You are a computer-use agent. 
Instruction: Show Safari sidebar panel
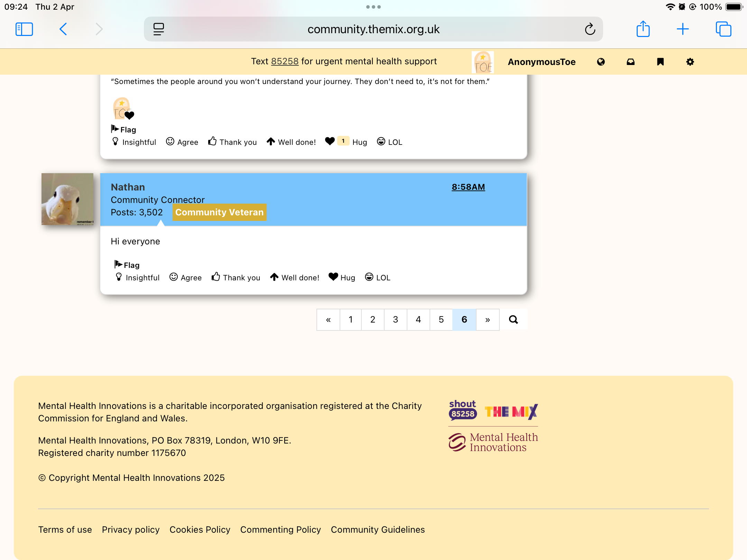pyautogui.click(x=24, y=29)
